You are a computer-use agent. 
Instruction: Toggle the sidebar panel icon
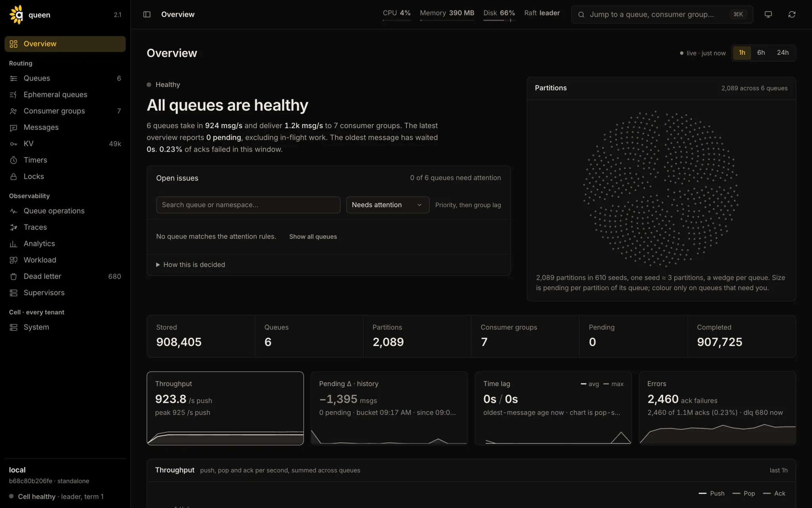point(147,14)
